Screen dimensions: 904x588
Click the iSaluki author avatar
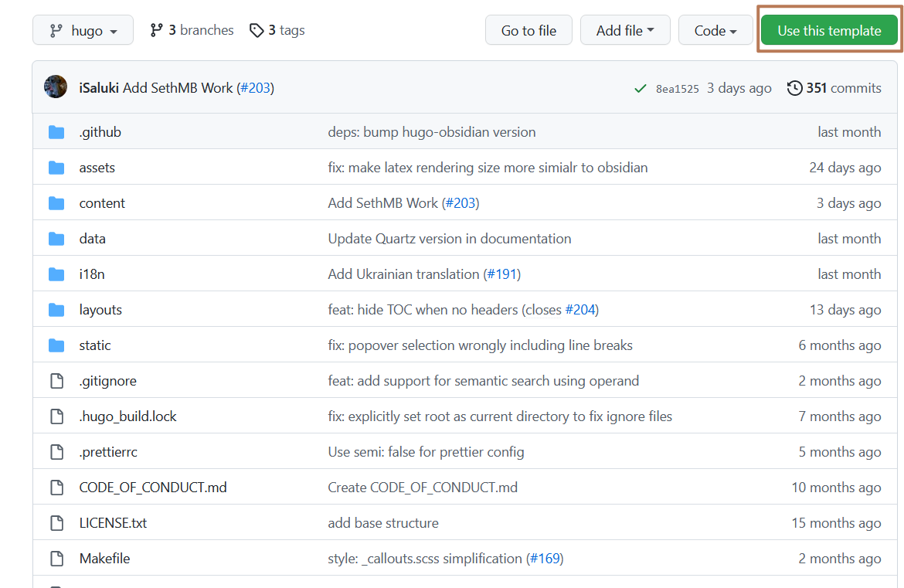(56, 87)
